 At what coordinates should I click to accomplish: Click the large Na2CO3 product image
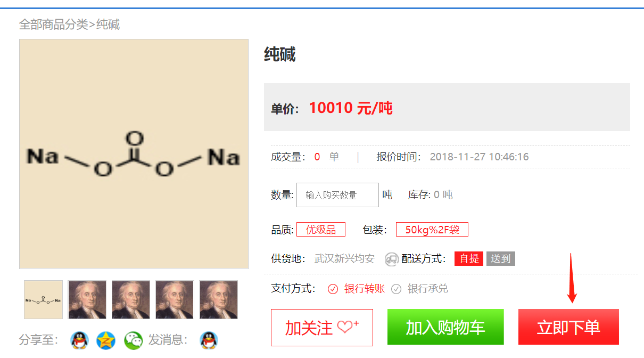[x=134, y=154]
